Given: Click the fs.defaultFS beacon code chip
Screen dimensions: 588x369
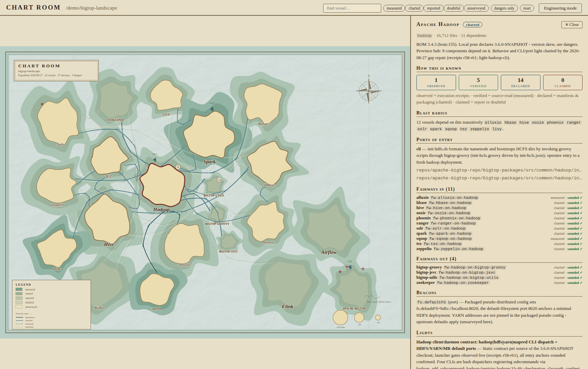Looking at the screenshot, I should (431, 302).
